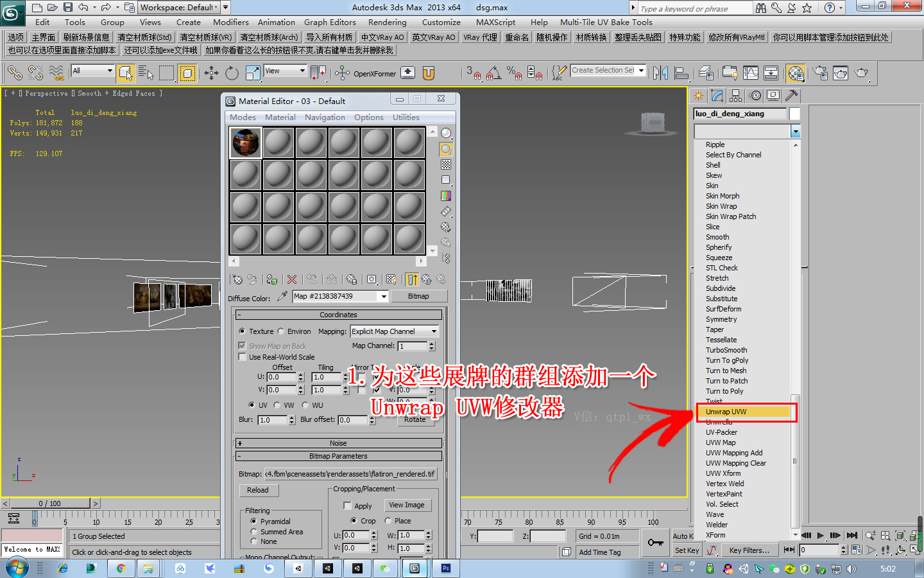Viewport: 924px width, 578px height.
Task: Select the Place radio button
Action: point(388,521)
